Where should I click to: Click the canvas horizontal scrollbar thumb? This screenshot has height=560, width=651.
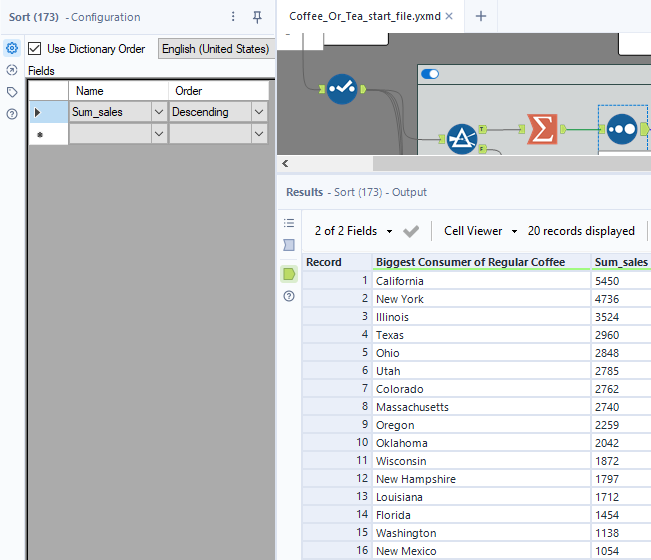click(x=512, y=164)
